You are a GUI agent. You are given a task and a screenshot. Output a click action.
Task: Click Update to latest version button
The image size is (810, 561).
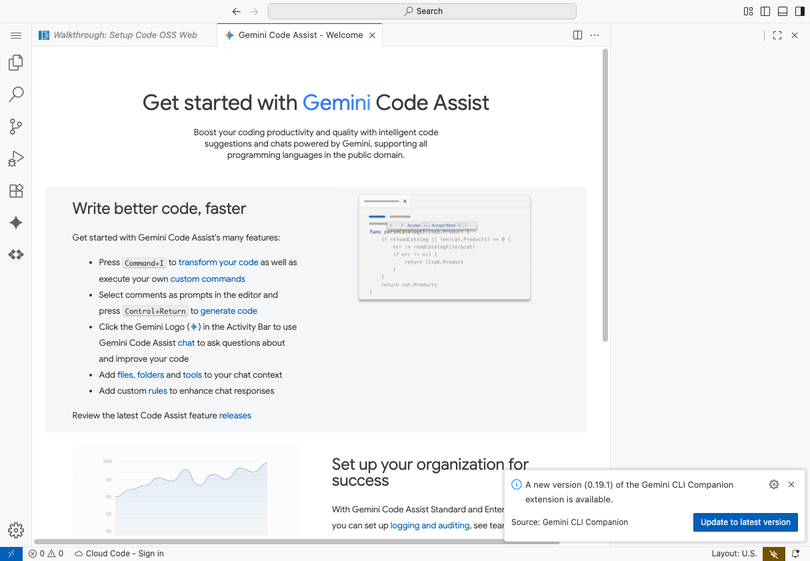(x=745, y=522)
